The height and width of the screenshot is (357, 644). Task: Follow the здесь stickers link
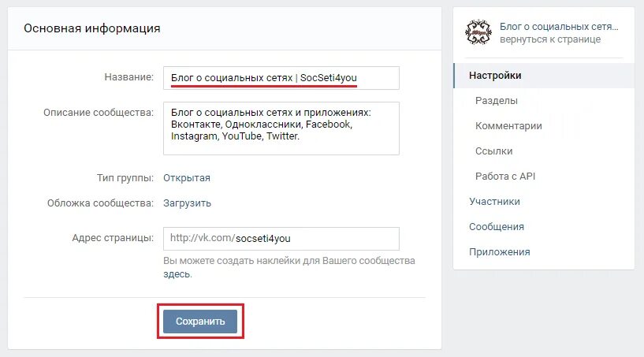click(177, 274)
